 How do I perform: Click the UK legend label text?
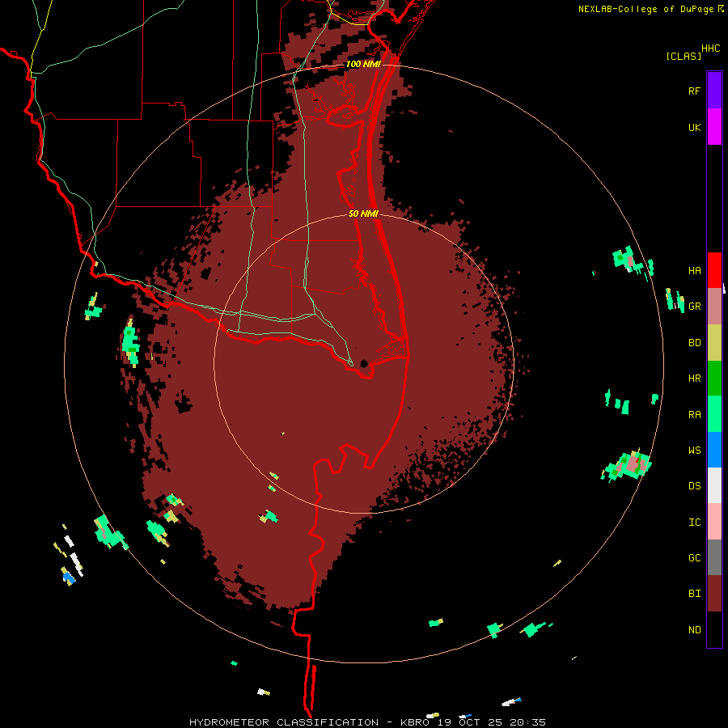click(694, 127)
